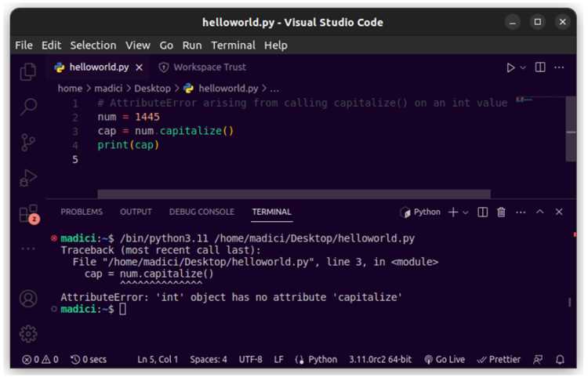Click terminal prompt input area

pyautogui.click(x=122, y=310)
